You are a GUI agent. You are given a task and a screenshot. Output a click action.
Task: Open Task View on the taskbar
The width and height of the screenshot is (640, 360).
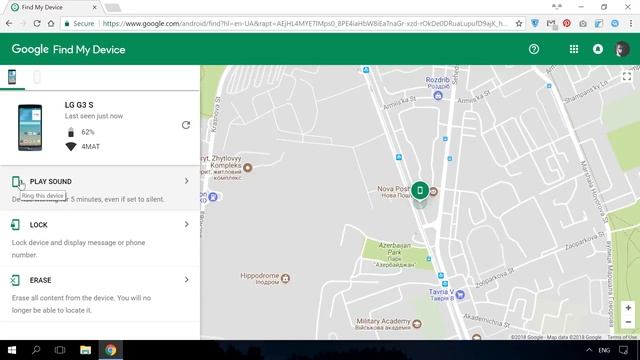[x=60, y=350]
